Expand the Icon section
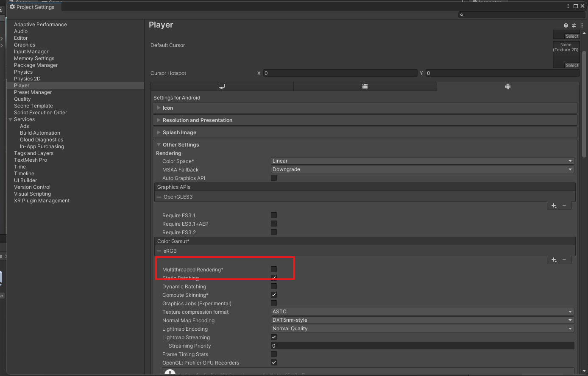 365,108
